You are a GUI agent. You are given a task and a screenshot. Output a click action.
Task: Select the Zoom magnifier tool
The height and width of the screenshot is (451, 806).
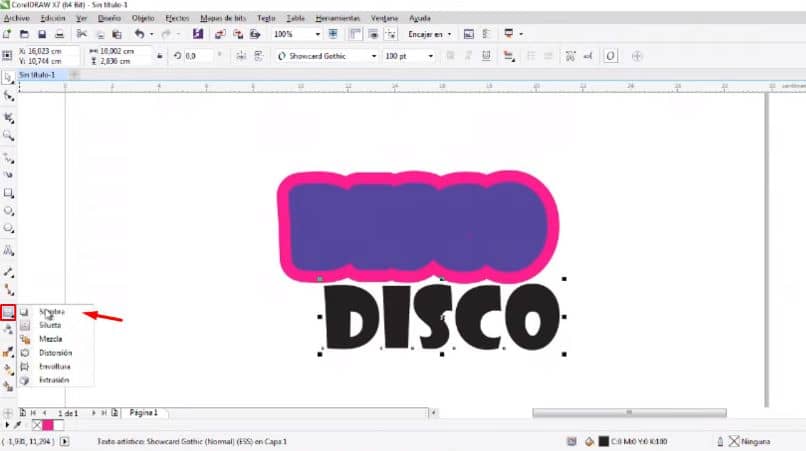click(x=8, y=134)
